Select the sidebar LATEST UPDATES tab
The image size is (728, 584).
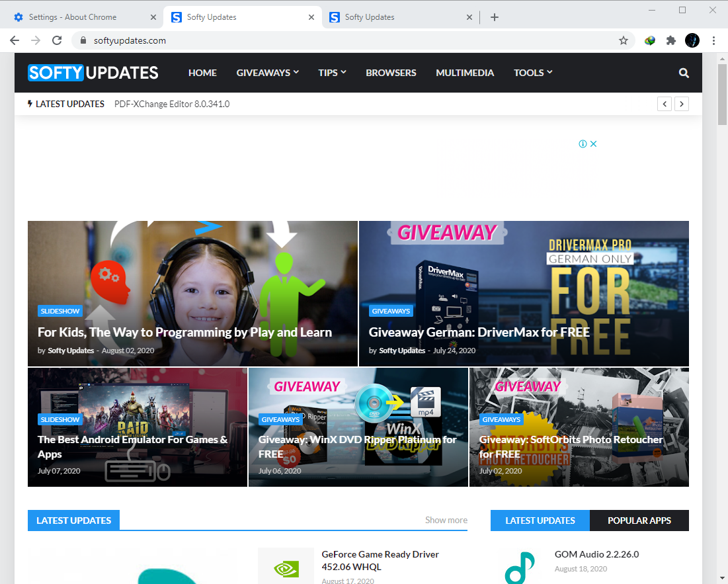[x=540, y=521]
